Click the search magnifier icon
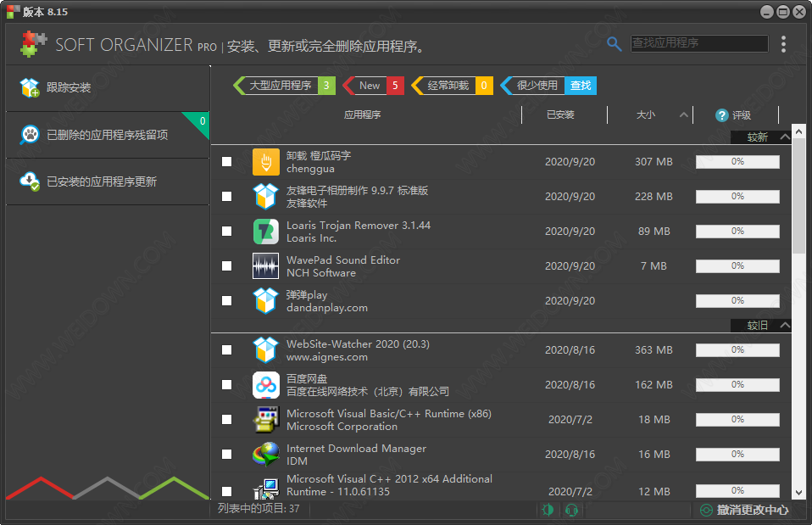 (614, 44)
